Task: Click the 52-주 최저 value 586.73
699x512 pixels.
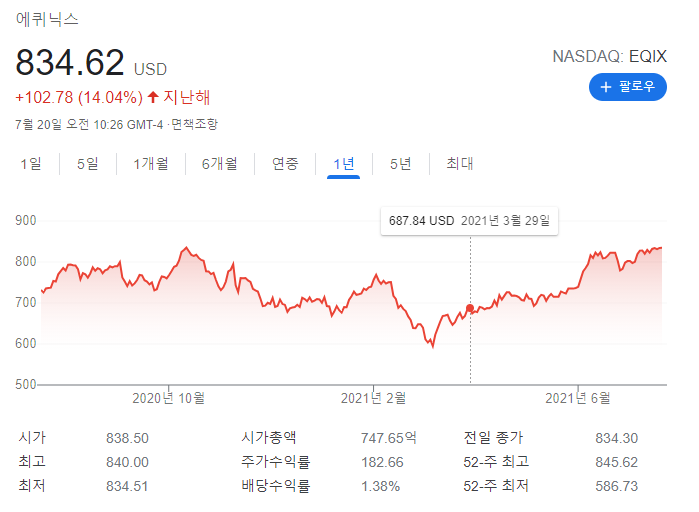Action: click(617, 486)
